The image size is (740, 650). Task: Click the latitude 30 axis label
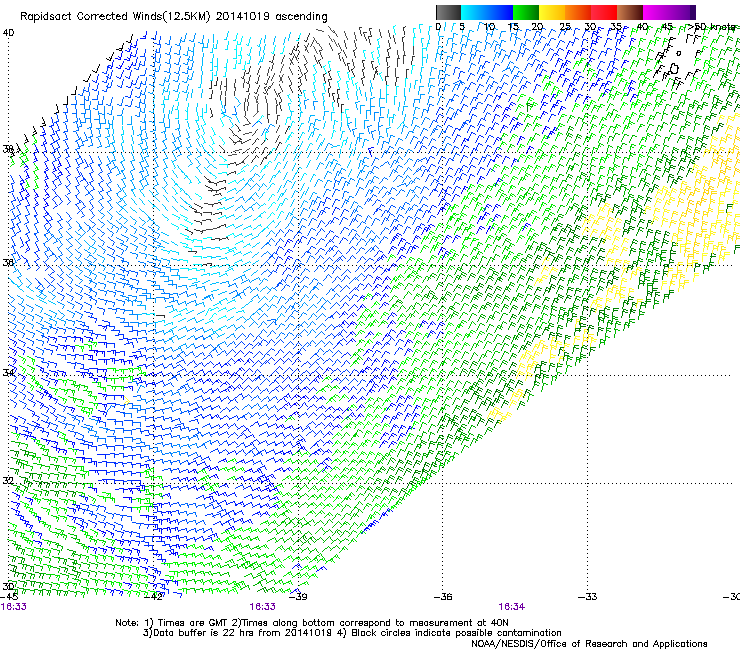[x=8, y=587]
